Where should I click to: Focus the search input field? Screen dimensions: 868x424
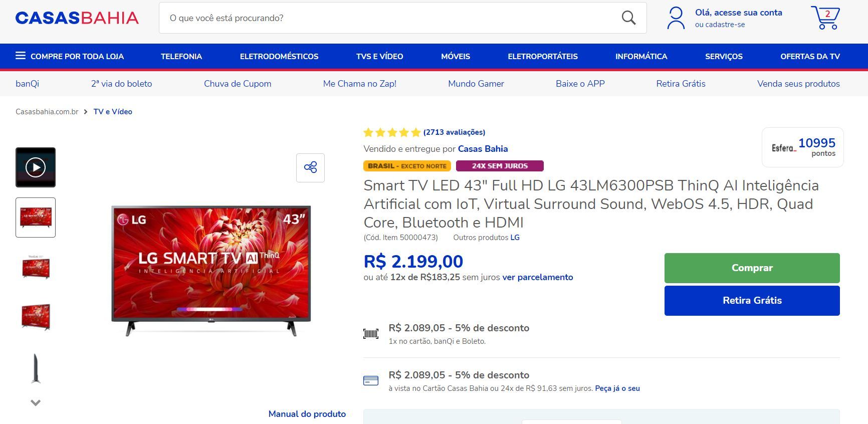point(391,18)
